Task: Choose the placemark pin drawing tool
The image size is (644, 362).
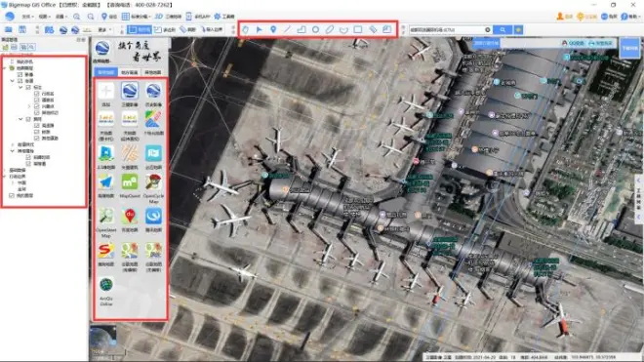Action: [x=273, y=29]
